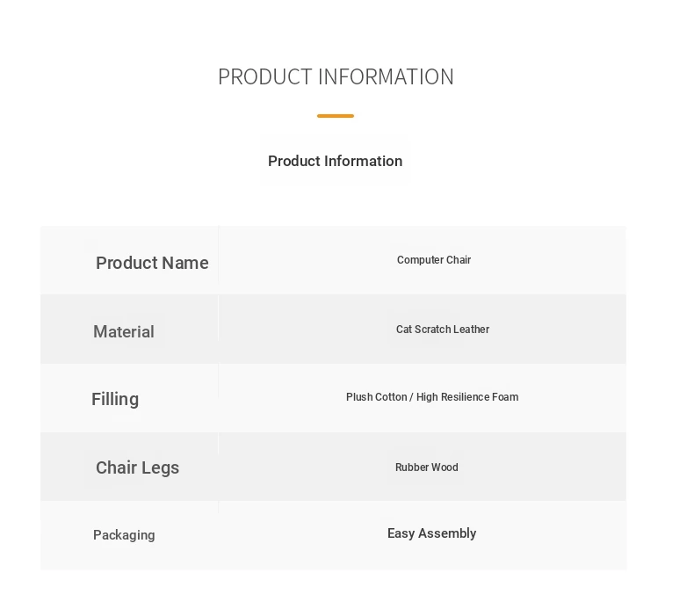Click the Easy Assembly text

pyautogui.click(x=431, y=533)
